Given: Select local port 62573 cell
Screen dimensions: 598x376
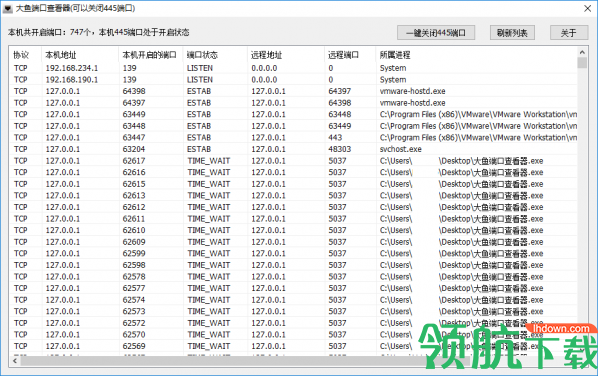Looking at the screenshot, I should [134, 311].
